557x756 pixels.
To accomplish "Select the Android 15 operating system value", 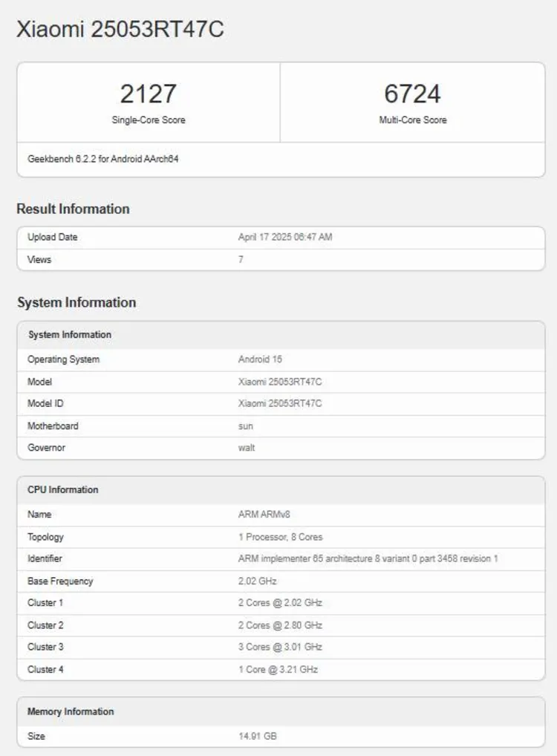I will [260, 359].
